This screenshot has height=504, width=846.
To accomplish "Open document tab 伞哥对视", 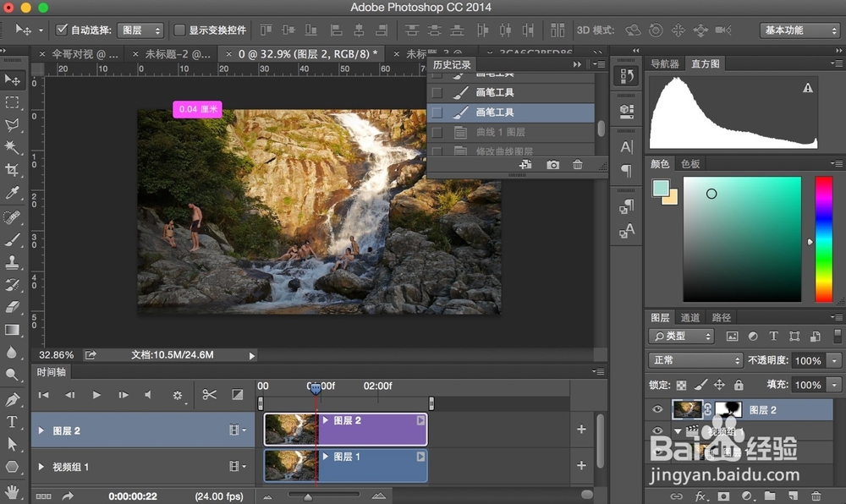I will click(x=85, y=54).
